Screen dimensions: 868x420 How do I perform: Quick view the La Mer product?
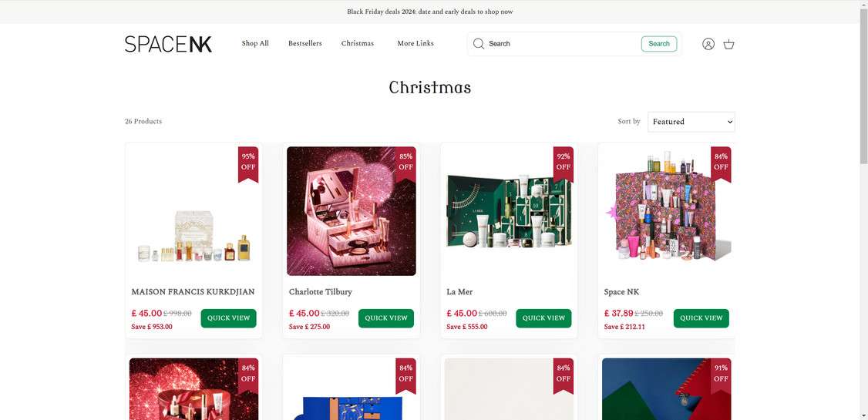(x=543, y=318)
